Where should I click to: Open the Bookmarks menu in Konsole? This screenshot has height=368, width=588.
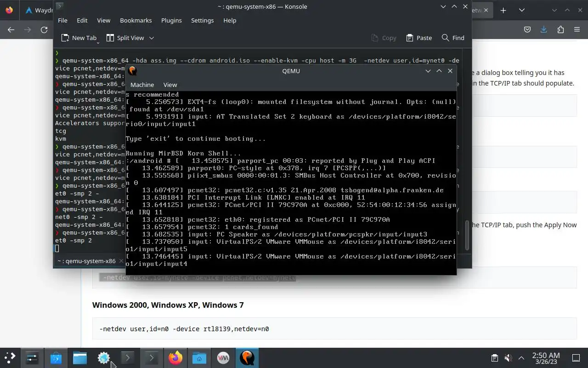click(136, 20)
